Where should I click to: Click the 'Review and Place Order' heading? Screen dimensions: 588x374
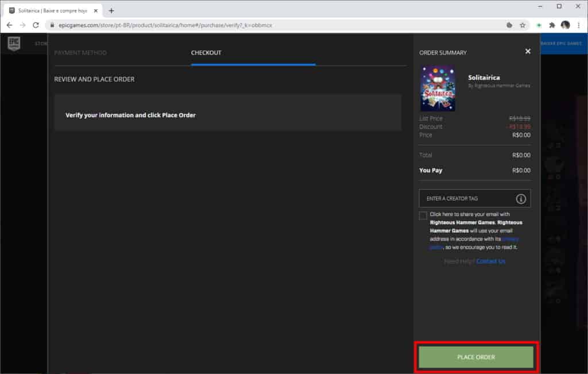[94, 79]
